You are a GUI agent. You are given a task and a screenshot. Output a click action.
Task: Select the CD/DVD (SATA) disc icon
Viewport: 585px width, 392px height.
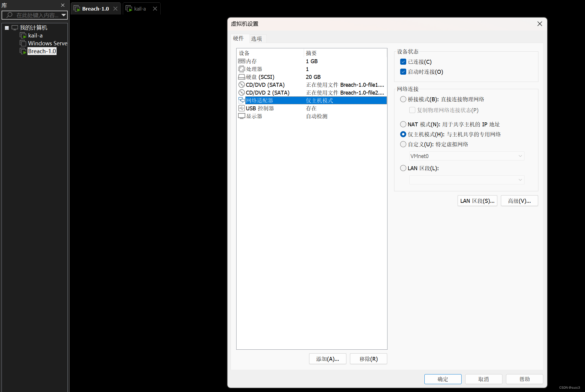[241, 85]
